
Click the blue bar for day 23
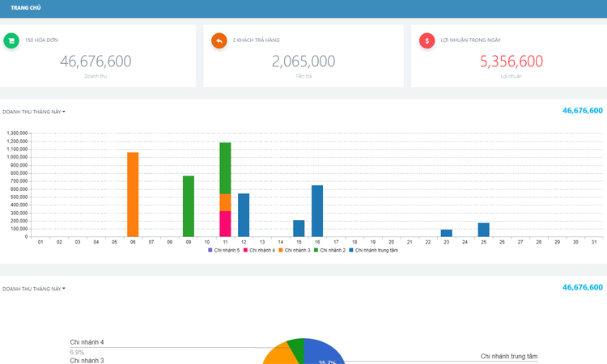coord(446,233)
